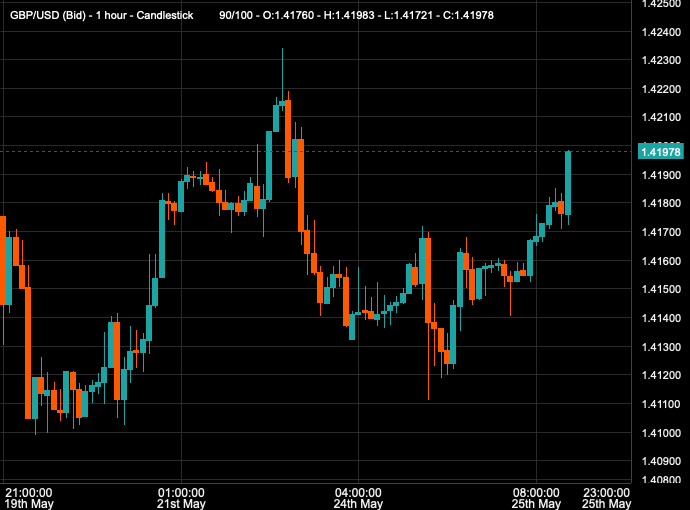The image size is (690, 510).
Task: Click the 1.42300 price axis label
Action: [661, 60]
